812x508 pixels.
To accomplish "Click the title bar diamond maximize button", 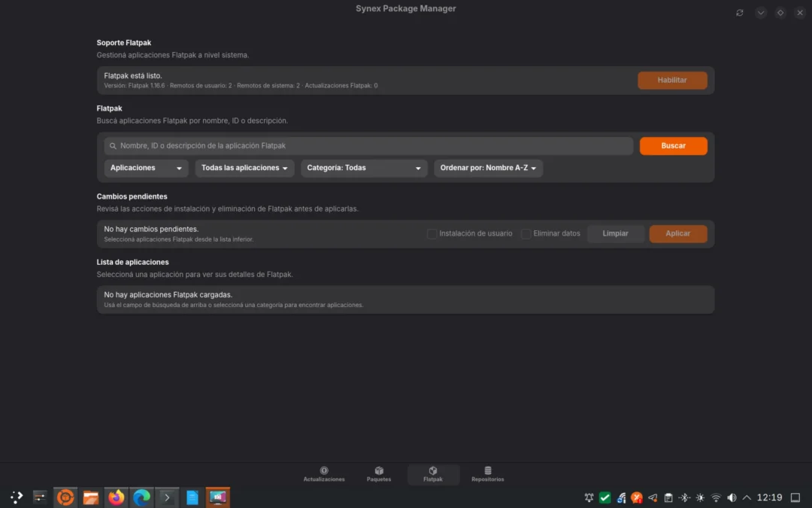I will click(x=780, y=13).
